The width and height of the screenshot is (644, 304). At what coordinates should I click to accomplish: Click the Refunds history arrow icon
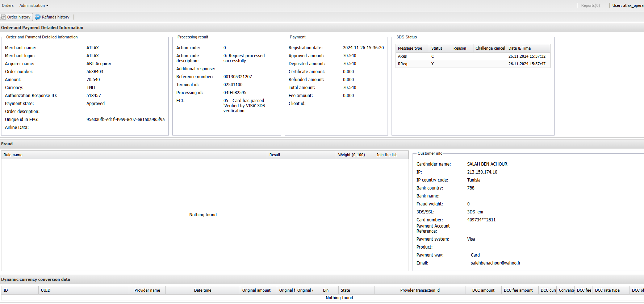point(38,17)
